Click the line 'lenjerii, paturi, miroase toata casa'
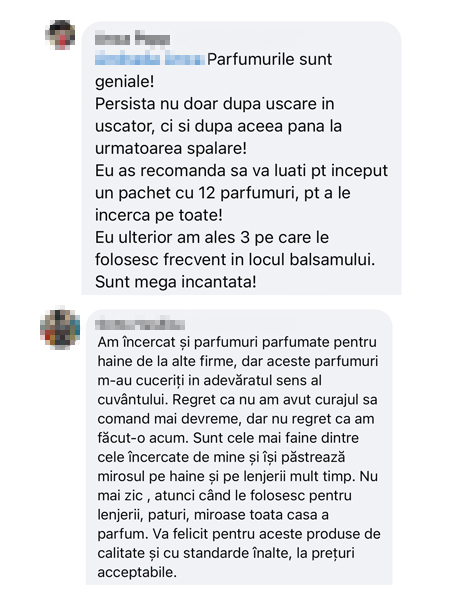Screen dimensions: 450x600 tap(213, 515)
